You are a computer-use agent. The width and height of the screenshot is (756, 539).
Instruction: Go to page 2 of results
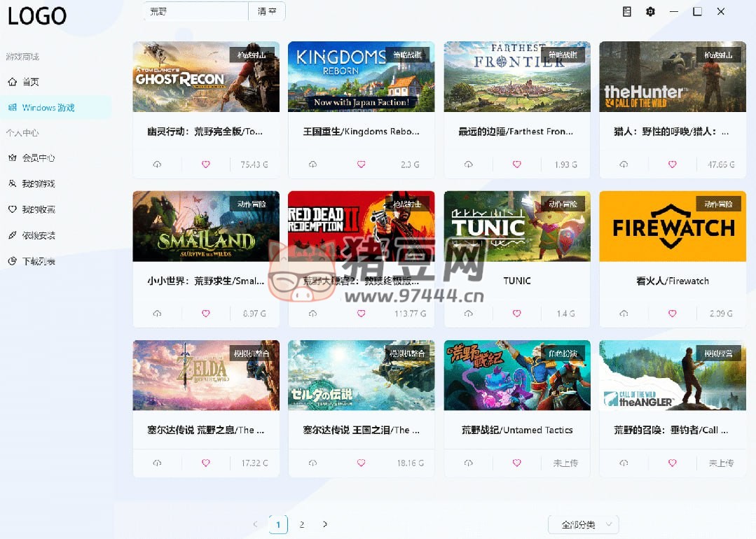pos(302,524)
